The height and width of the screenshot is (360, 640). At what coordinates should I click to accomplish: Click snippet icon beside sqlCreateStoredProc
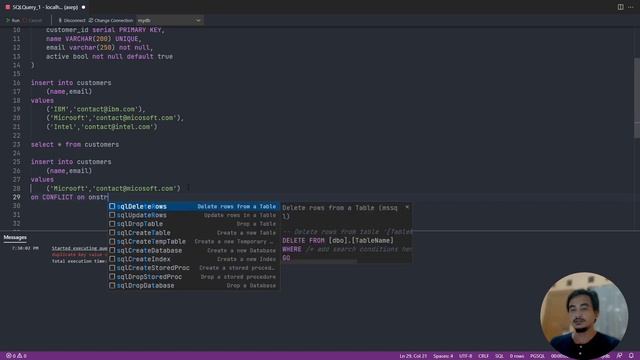pyautogui.click(x=112, y=268)
